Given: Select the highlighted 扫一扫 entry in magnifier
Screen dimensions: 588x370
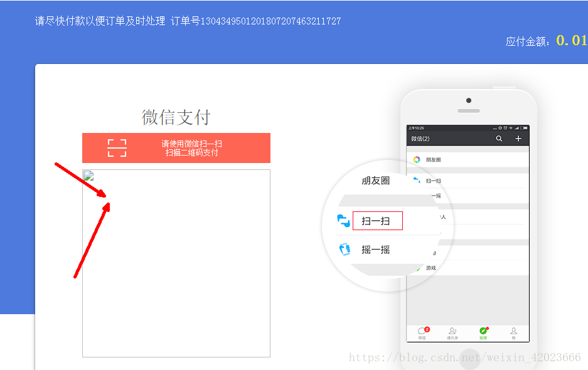Looking at the screenshot, I should click(x=378, y=221).
